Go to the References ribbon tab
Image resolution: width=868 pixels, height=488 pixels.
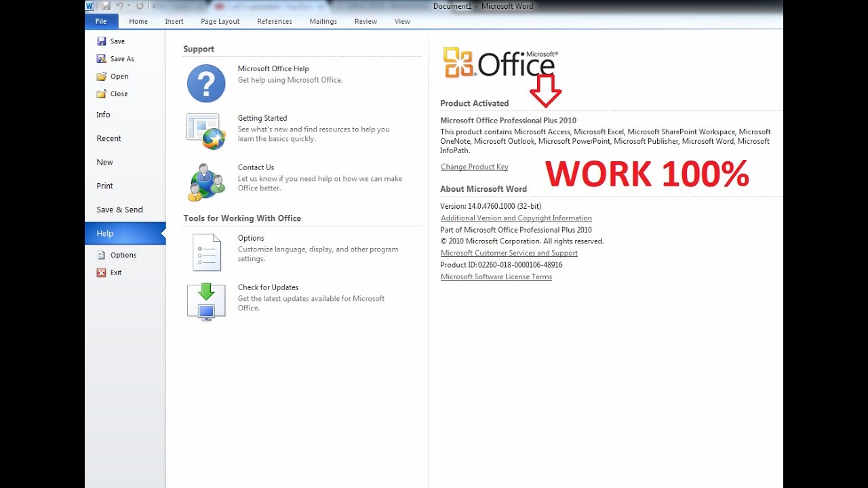click(x=275, y=21)
